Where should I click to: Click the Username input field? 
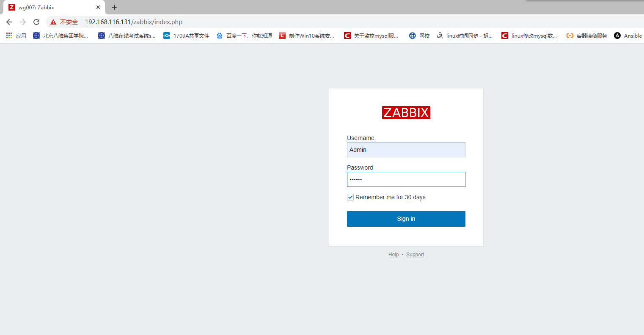coord(406,150)
